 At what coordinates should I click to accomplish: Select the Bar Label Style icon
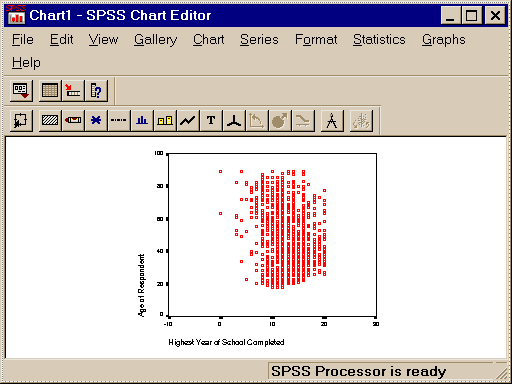(x=165, y=120)
